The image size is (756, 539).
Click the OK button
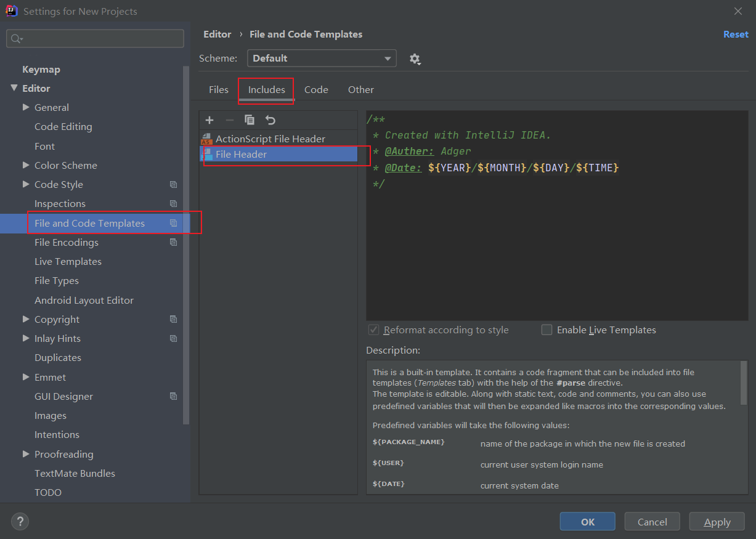[x=588, y=522]
